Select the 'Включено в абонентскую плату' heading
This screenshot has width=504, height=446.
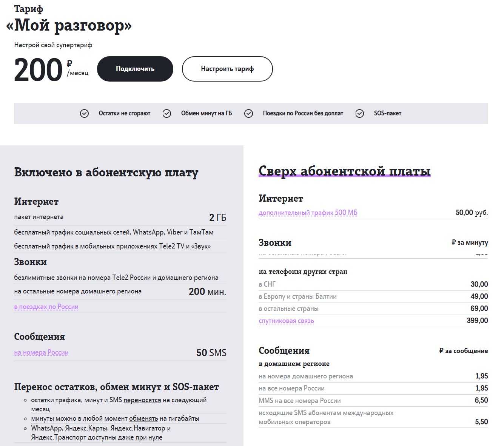tap(106, 172)
